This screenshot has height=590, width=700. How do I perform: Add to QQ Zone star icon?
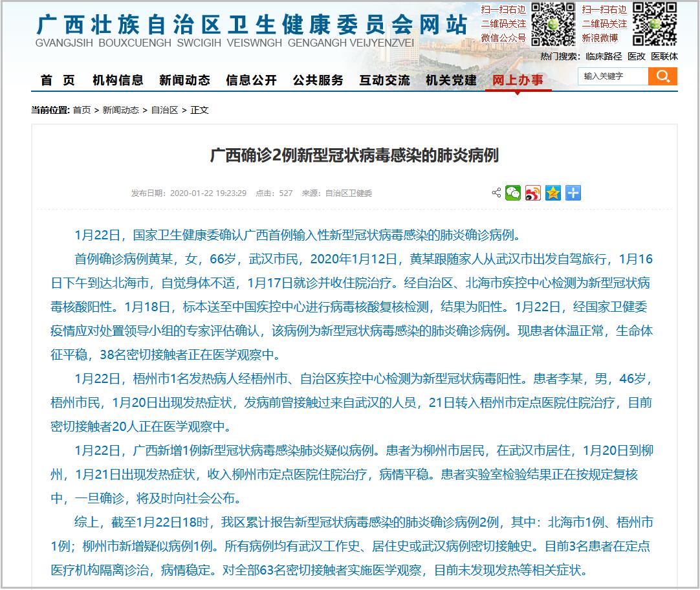[x=553, y=193]
